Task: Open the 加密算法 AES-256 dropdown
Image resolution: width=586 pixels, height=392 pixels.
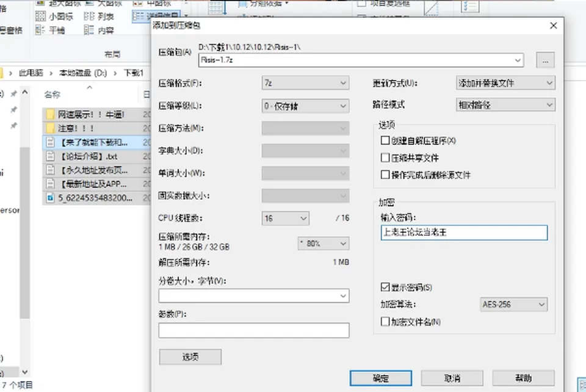Action: tap(513, 305)
